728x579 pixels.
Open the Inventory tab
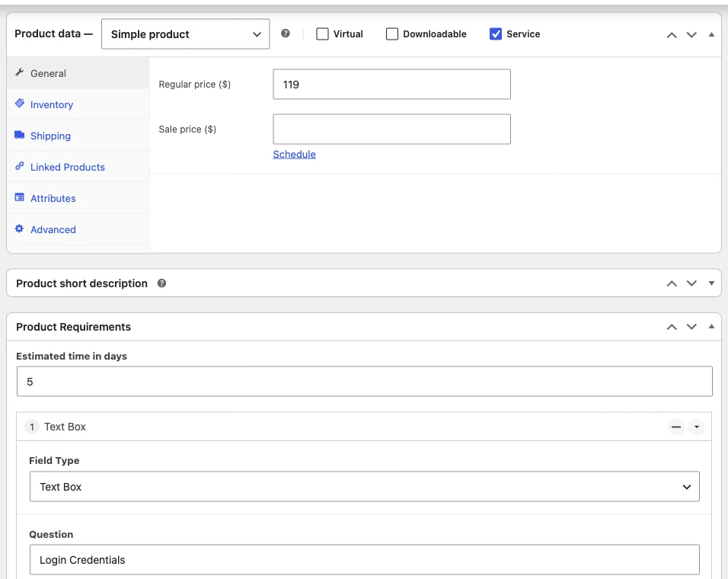coord(78,104)
